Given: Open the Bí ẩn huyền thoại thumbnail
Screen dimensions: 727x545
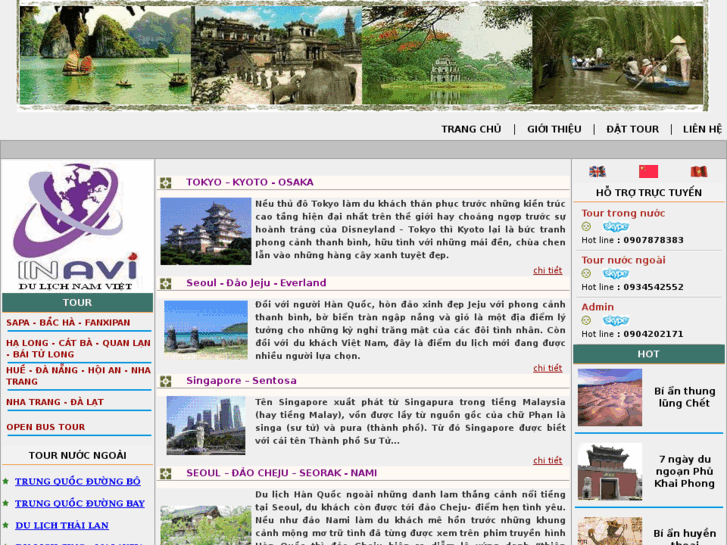Looking at the screenshot, I should [x=610, y=531].
